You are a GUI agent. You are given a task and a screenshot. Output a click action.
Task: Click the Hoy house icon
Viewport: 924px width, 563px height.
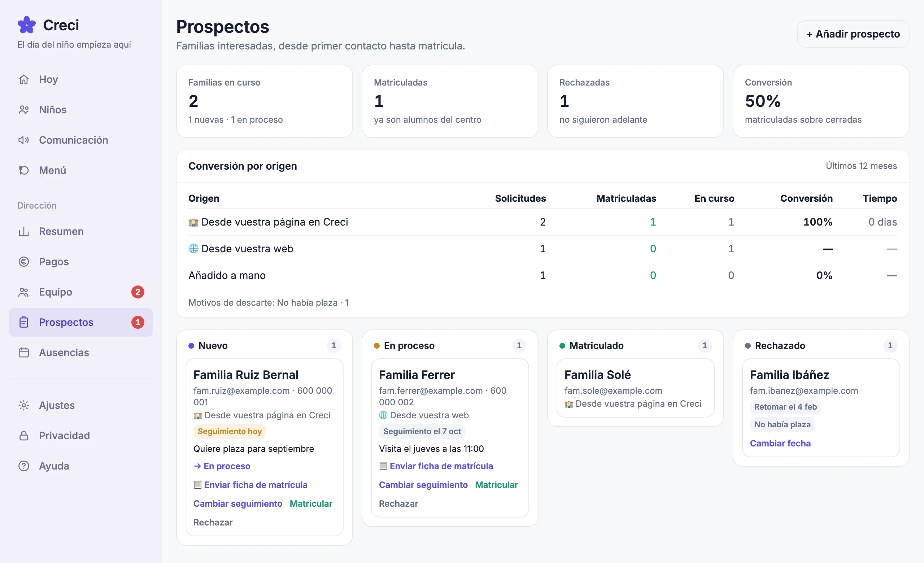click(23, 79)
